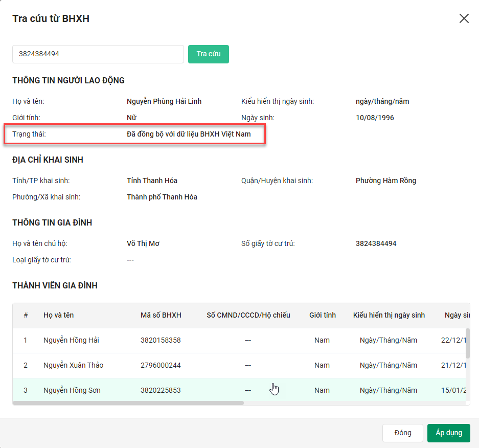Click the table's vertical scrollbar
The image size is (479, 448).
(x=467, y=343)
